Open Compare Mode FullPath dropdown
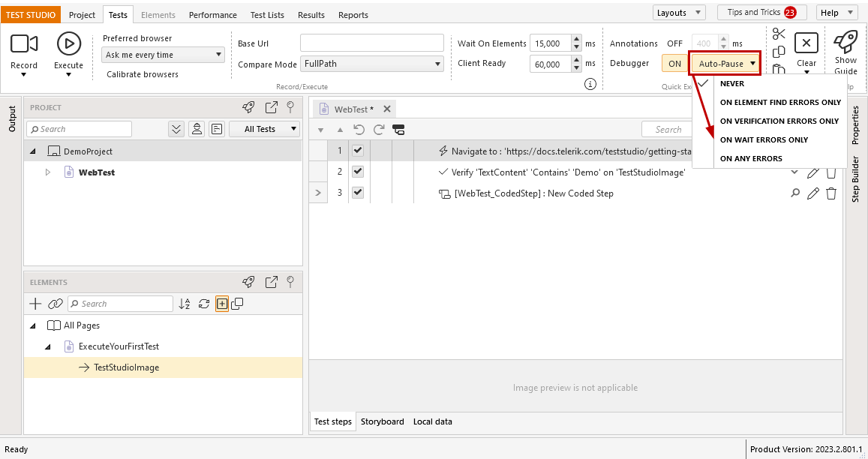The width and height of the screenshot is (868, 459). [x=372, y=64]
